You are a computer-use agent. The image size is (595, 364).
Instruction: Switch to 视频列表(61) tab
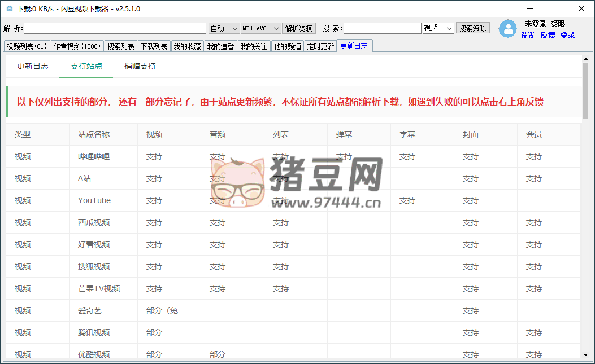point(27,46)
